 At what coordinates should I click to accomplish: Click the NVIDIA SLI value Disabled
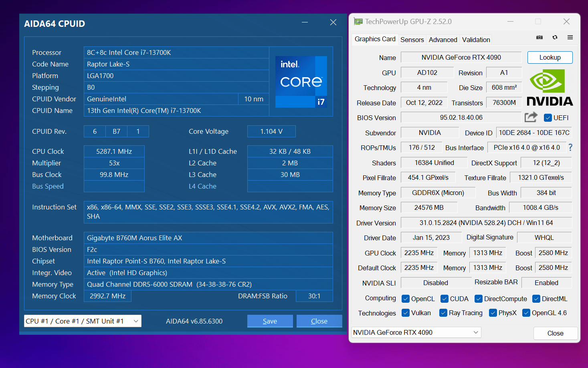coord(436,283)
